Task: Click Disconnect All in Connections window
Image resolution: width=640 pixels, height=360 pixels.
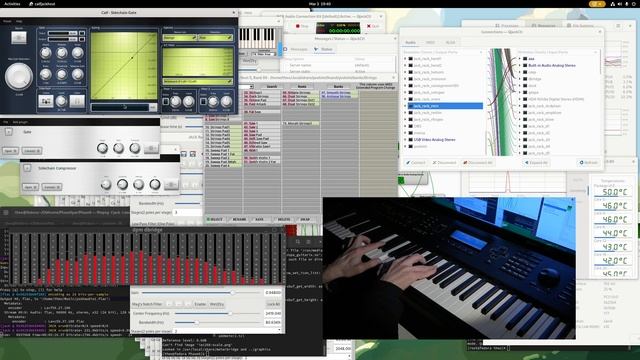Action: 478,162
